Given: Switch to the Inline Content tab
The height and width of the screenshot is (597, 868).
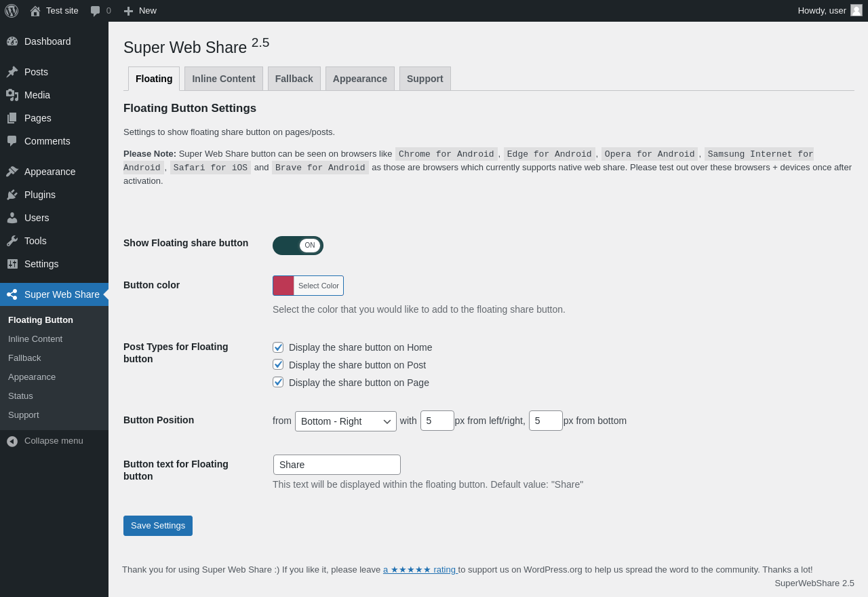Looking at the screenshot, I should tap(224, 79).
